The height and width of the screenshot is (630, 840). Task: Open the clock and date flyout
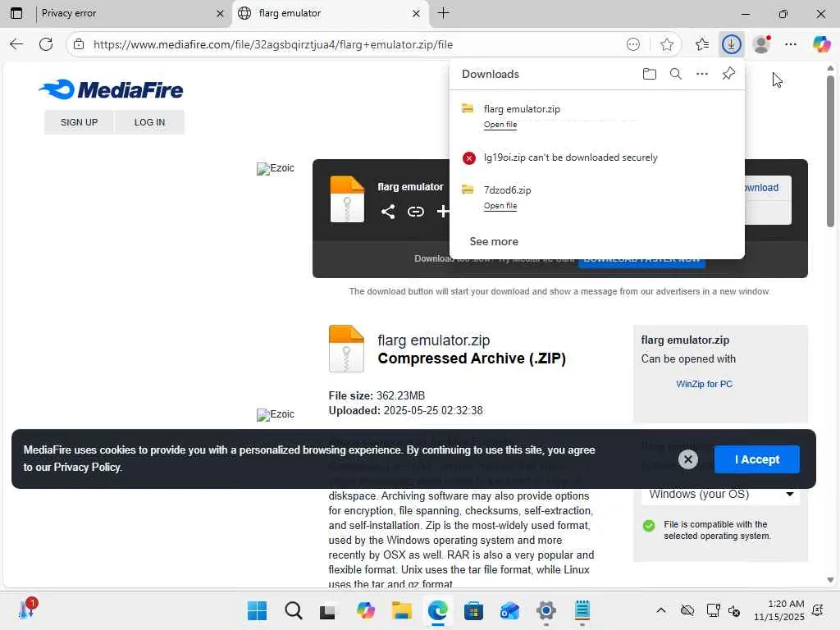779,610
